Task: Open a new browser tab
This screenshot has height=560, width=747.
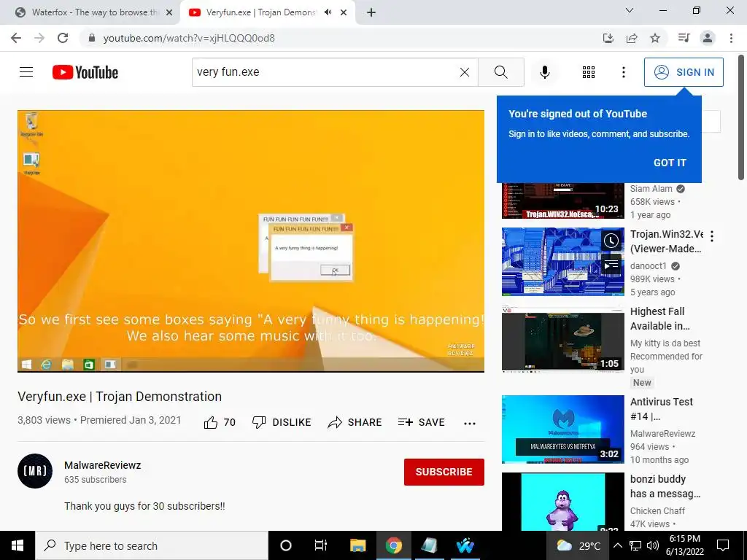Action: pyautogui.click(x=371, y=12)
